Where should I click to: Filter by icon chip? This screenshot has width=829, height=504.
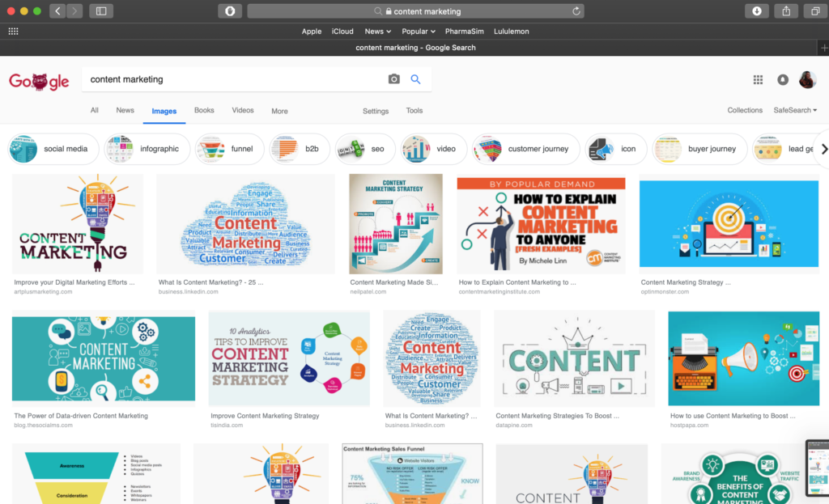pyautogui.click(x=616, y=149)
